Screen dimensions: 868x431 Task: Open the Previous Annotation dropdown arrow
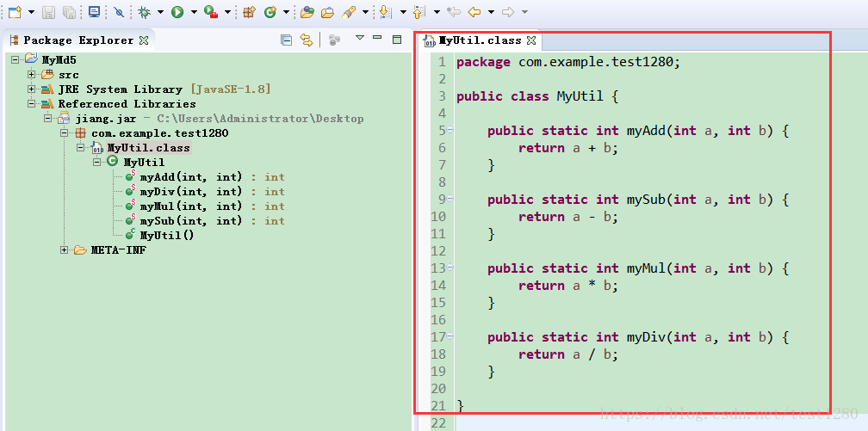click(437, 12)
